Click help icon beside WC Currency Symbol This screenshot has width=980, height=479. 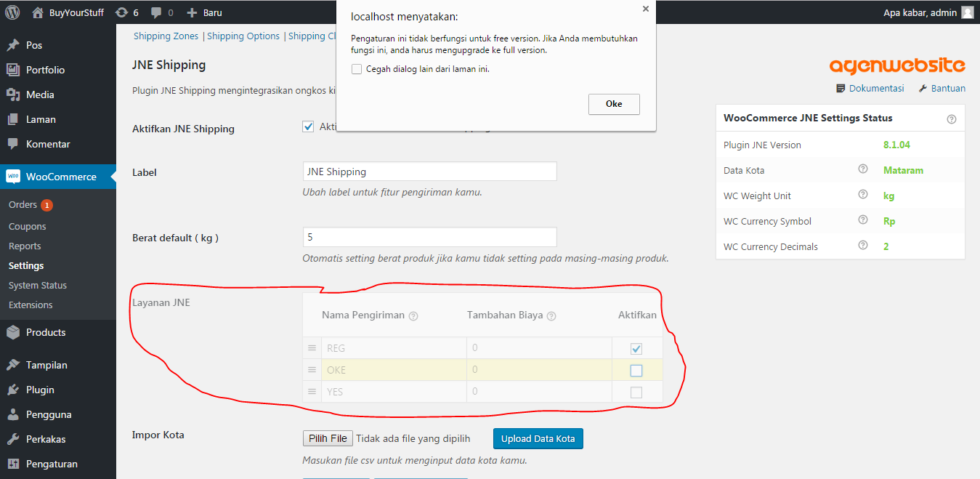[863, 220]
